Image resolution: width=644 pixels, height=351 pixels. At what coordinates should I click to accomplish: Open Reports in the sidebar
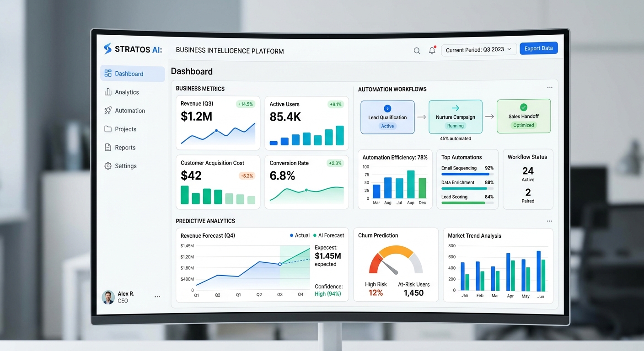[x=133, y=148]
